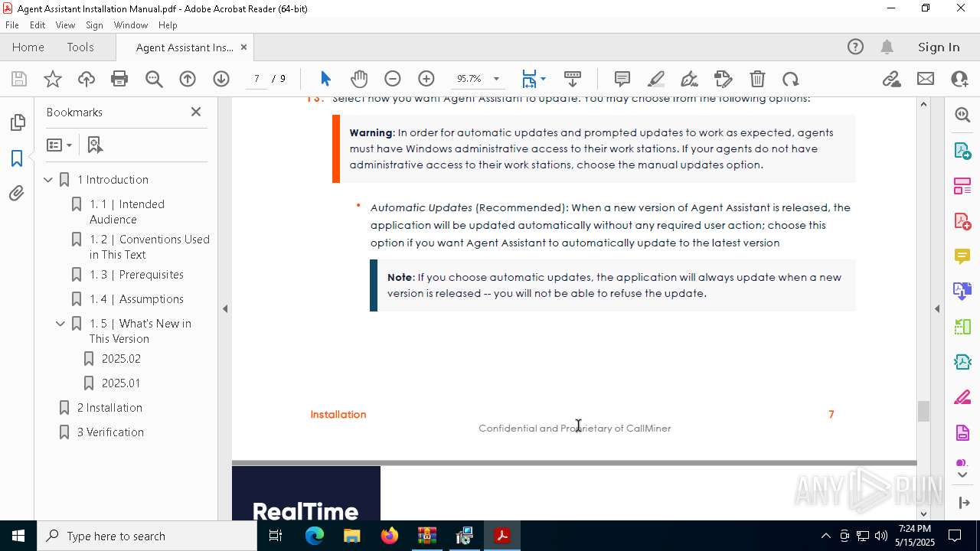Open the zoom level dropdown
Image resolution: width=980 pixels, height=551 pixels.
(x=496, y=79)
